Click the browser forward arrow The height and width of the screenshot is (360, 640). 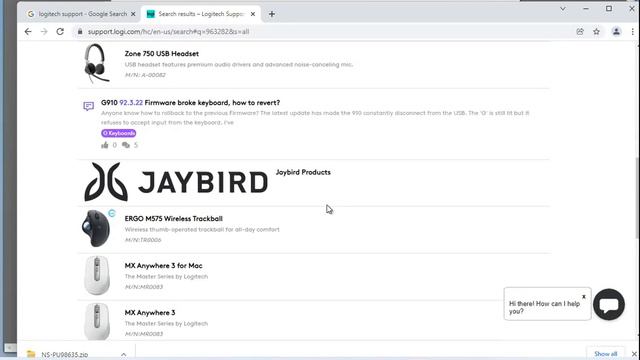[44, 31]
